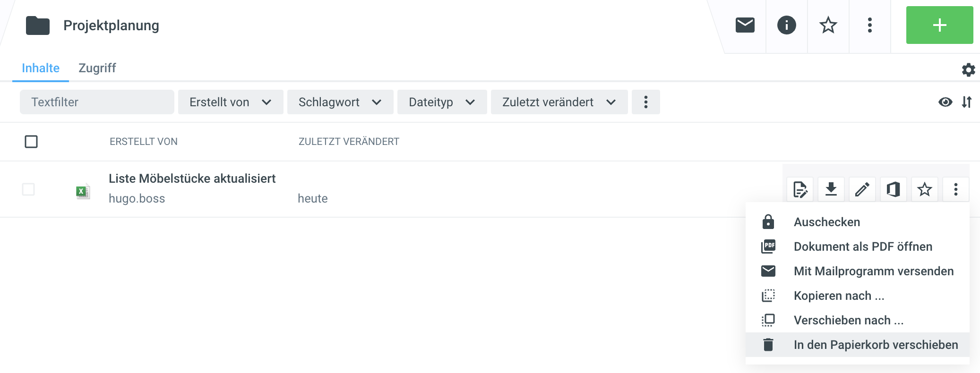Click the envelope mail icon in header
The width and height of the screenshot is (980, 373).
(x=745, y=25)
